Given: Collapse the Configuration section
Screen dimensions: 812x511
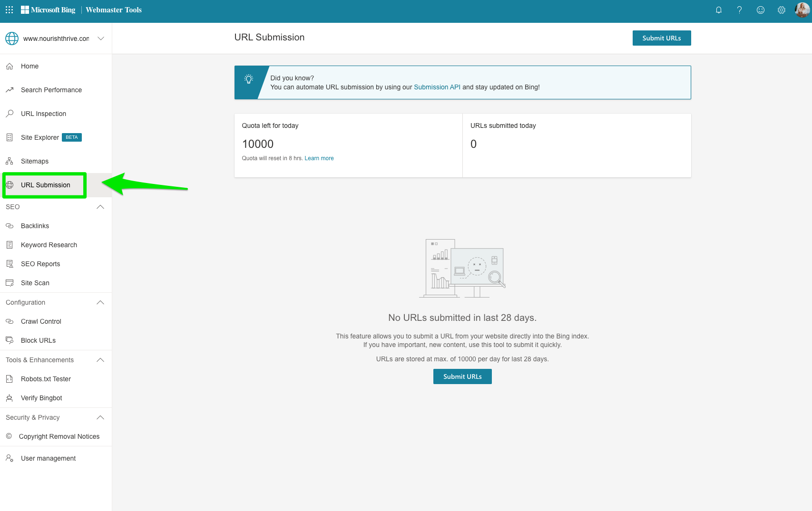Looking at the screenshot, I should (100, 302).
